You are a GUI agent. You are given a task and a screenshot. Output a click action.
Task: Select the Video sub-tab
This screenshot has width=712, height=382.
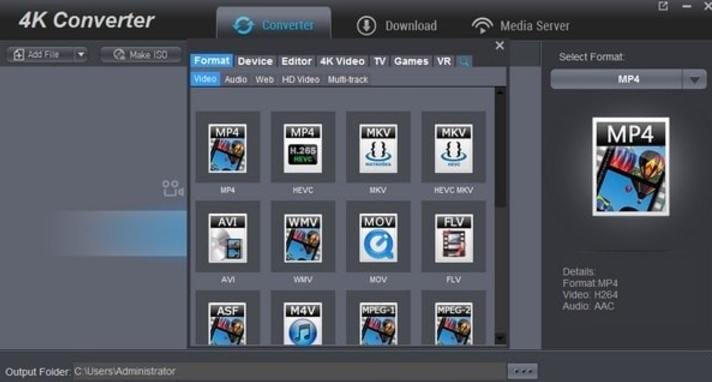click(205, 79)
